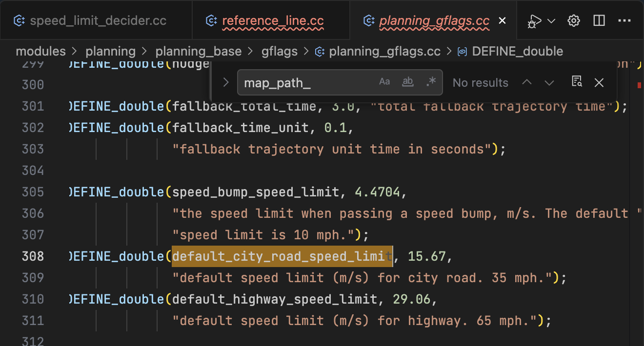Open the run options dropdown arrow
The width and height of the screenshot is (644, 346).
tap(551, 21)
